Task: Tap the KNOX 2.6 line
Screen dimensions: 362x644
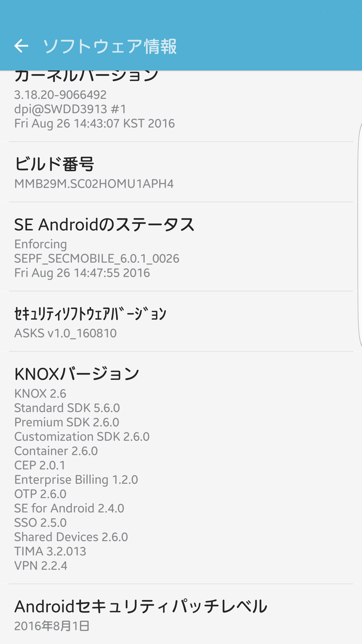Action: (40, 394)
